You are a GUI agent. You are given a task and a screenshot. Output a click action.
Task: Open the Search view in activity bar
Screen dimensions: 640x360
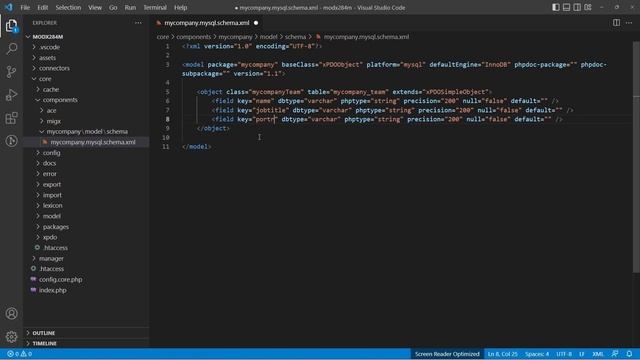pos(11,49)
